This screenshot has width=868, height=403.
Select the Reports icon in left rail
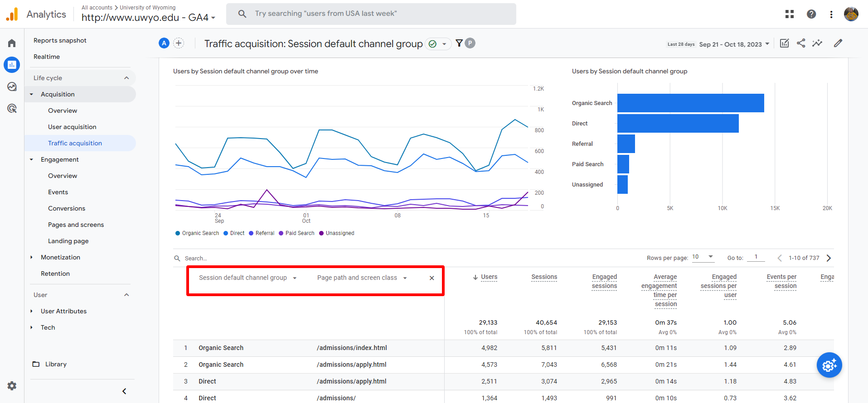(12, 65)
